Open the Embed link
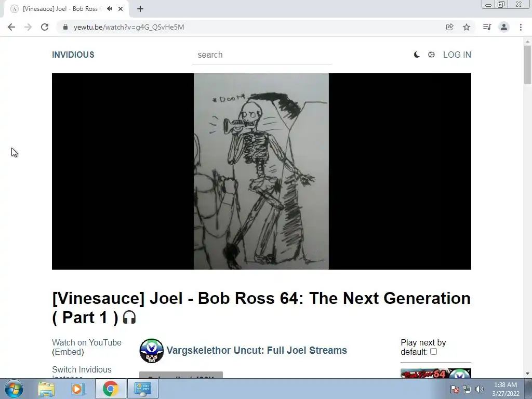 (x=68, y=352)
